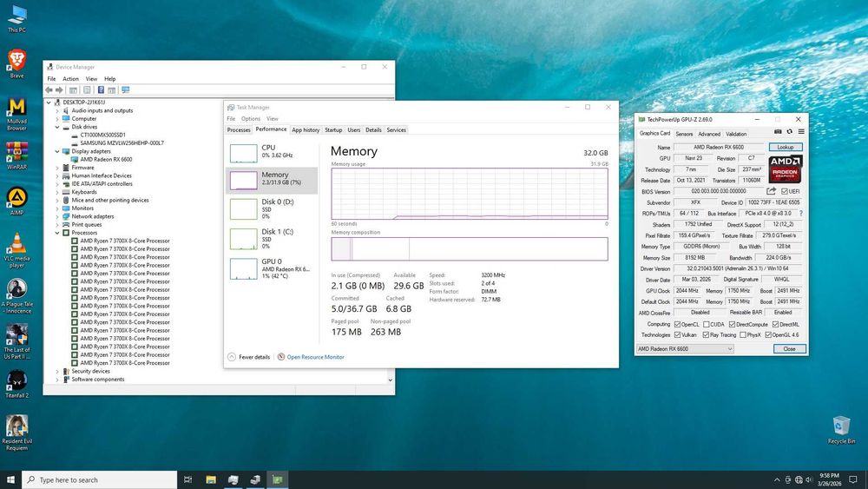
Task: Collapse the Disk drives node
Action: [x=57, y=127]
